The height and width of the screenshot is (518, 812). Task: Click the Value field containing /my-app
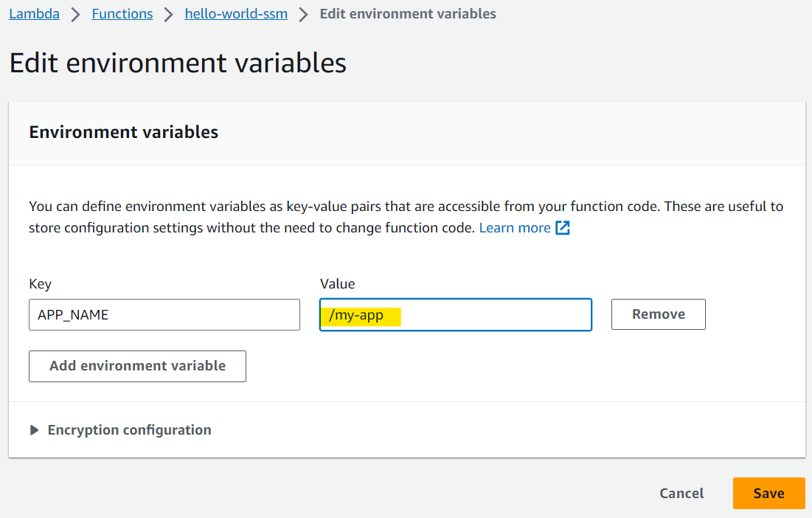pos(456,314)
